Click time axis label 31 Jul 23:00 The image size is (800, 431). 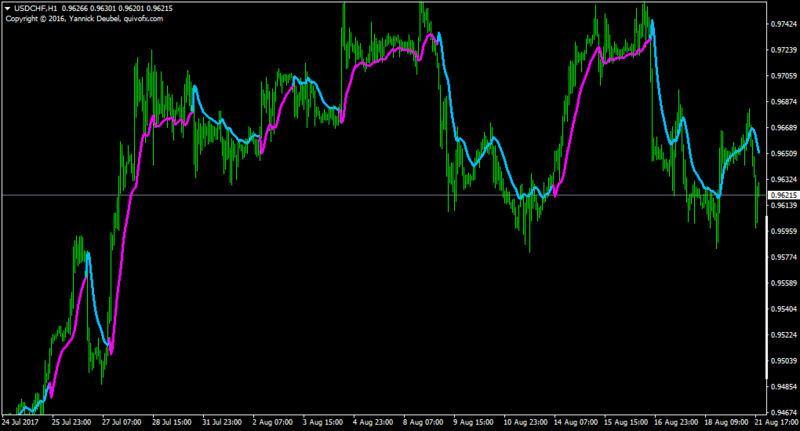(x=222, y=422)
